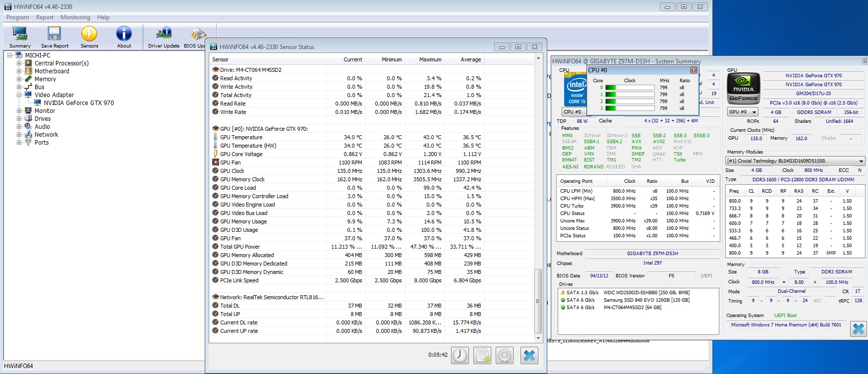Viewport: 868px width, 374px height.
Task: Open the Program menu
Action: pyautogui.click(x=18, y=17)
